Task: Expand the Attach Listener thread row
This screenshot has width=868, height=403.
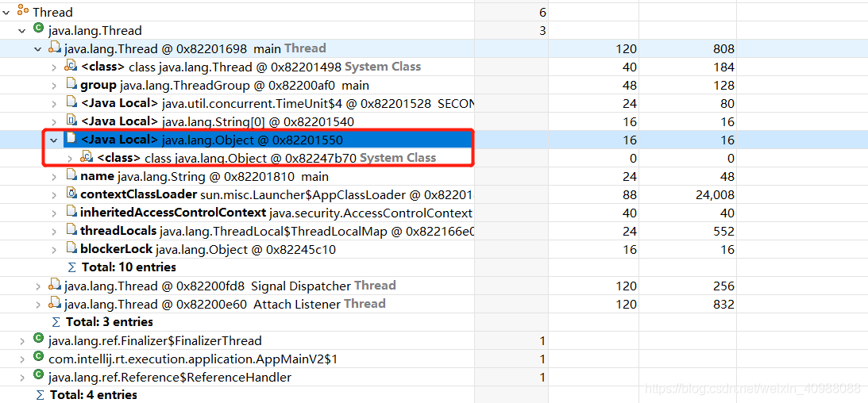Action: [38, 305]
